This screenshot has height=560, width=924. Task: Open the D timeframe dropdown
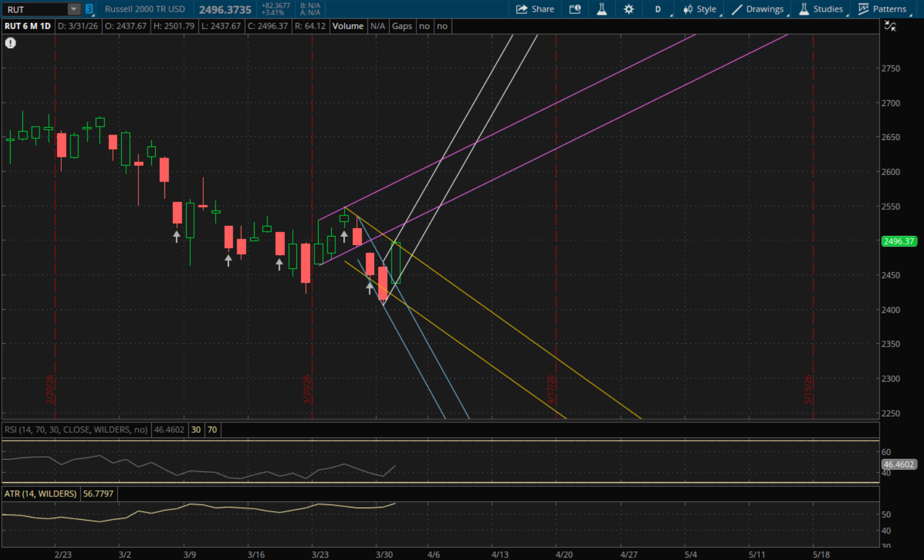coord(658,9)
